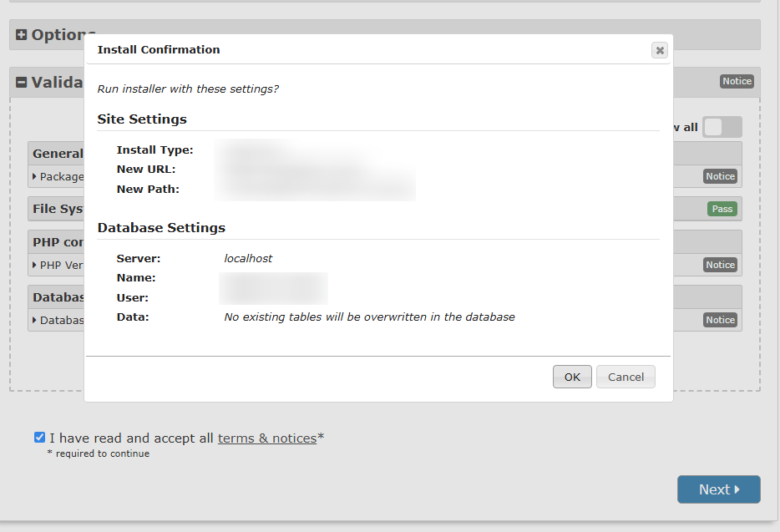Expand the Options section plus icon
This screenshot has height=532, width=780.
[21, 35]
